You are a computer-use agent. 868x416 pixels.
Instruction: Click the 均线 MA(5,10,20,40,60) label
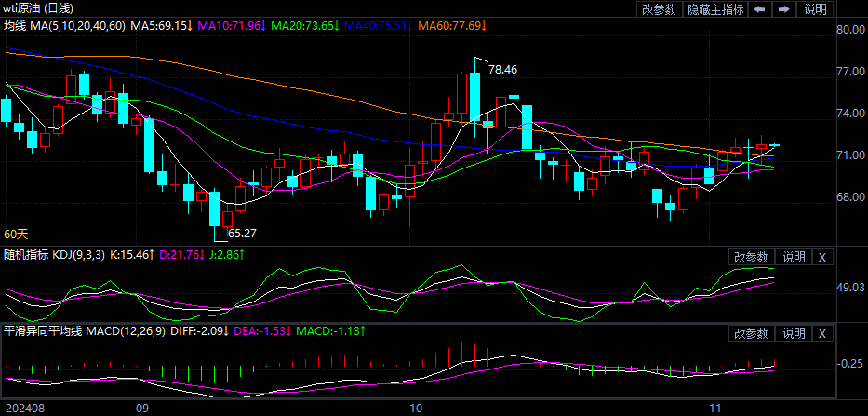65,25
